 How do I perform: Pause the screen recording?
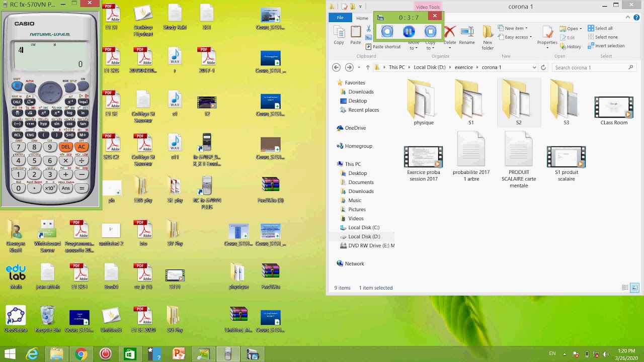[409, 32]
